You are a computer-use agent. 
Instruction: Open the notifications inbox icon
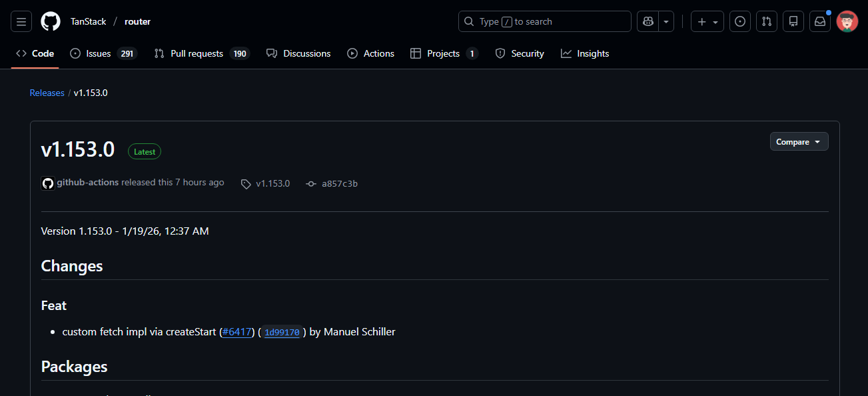[x=820, y=21]
